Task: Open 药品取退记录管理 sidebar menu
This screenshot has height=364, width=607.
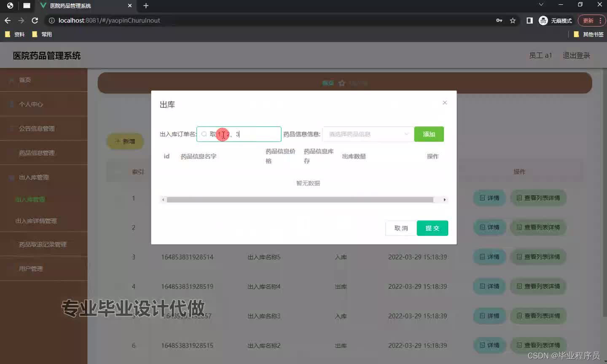Action: (x=44, y=244)
